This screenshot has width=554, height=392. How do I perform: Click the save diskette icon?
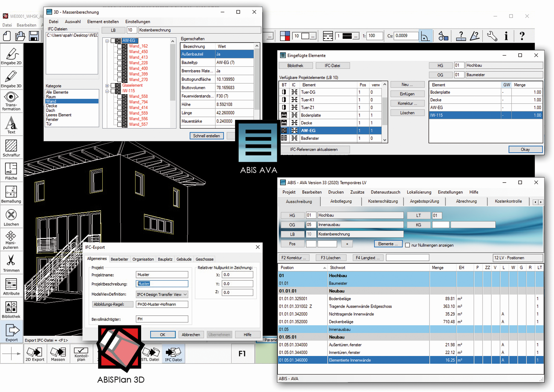pos(34,36)
